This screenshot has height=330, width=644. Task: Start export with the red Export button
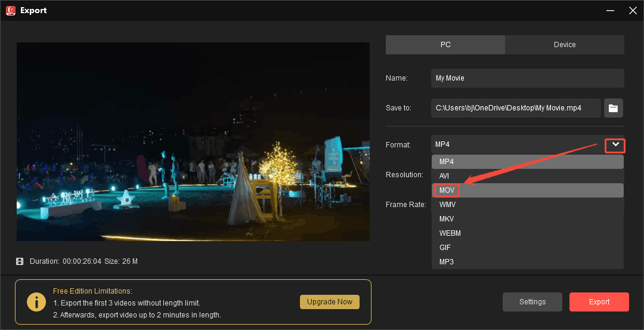coord(599,301)
